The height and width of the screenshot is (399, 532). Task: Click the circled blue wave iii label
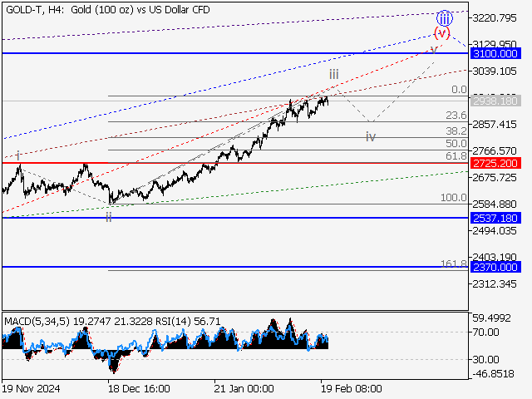coord(445,17)
